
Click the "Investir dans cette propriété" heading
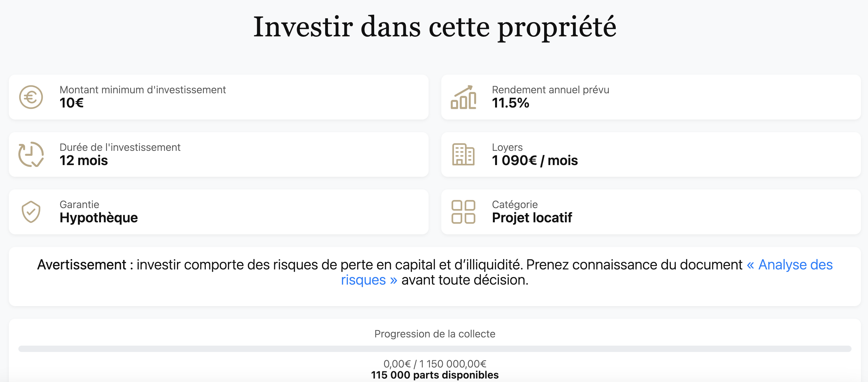435,27
